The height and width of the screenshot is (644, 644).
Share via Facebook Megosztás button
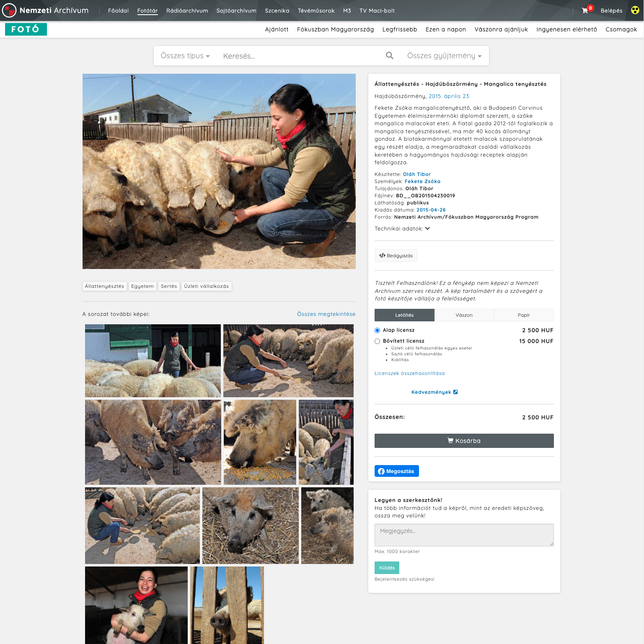pos(397,471)
